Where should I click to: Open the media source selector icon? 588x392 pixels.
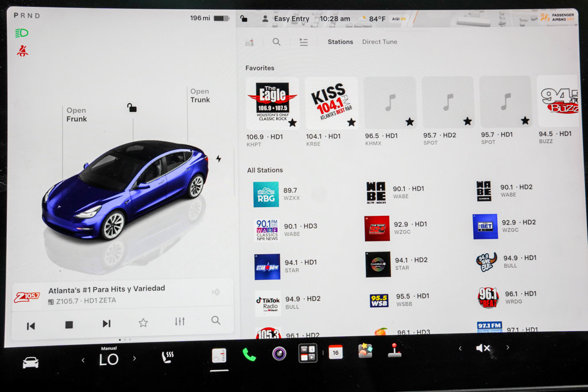click(x=249, y=42)
